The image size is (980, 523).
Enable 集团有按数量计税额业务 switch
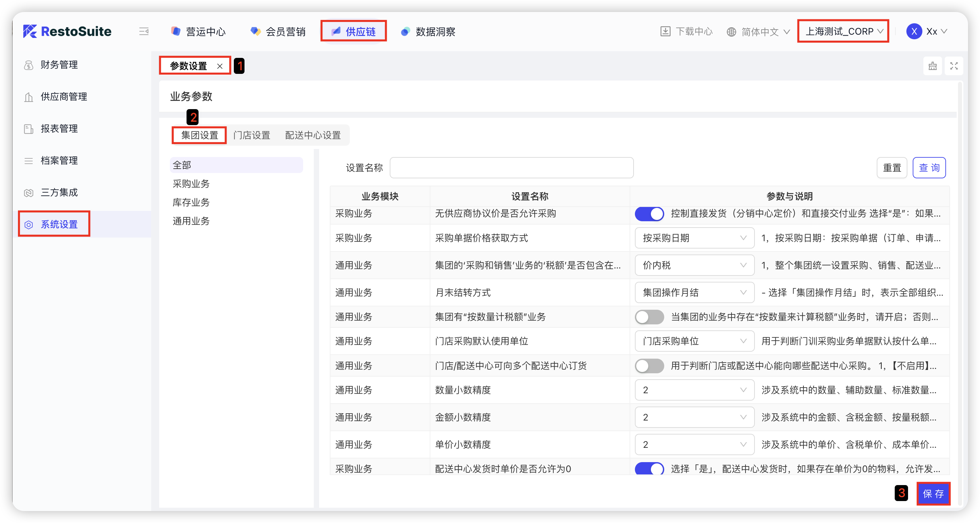tap(649, 317)
